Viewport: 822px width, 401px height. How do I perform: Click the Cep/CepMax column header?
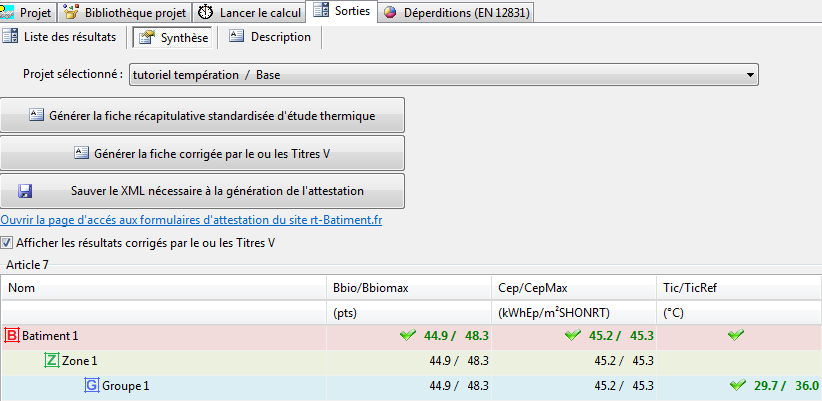[574, 288]
